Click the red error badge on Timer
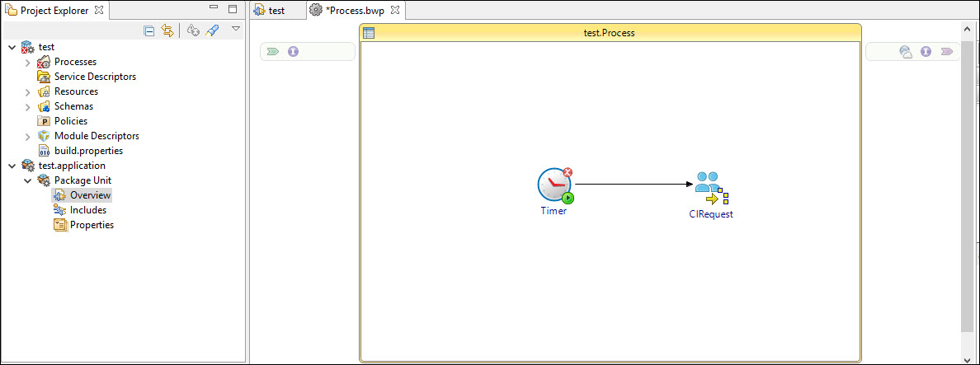Viewport: 980px width, 365px height. [x=568, y=172]
